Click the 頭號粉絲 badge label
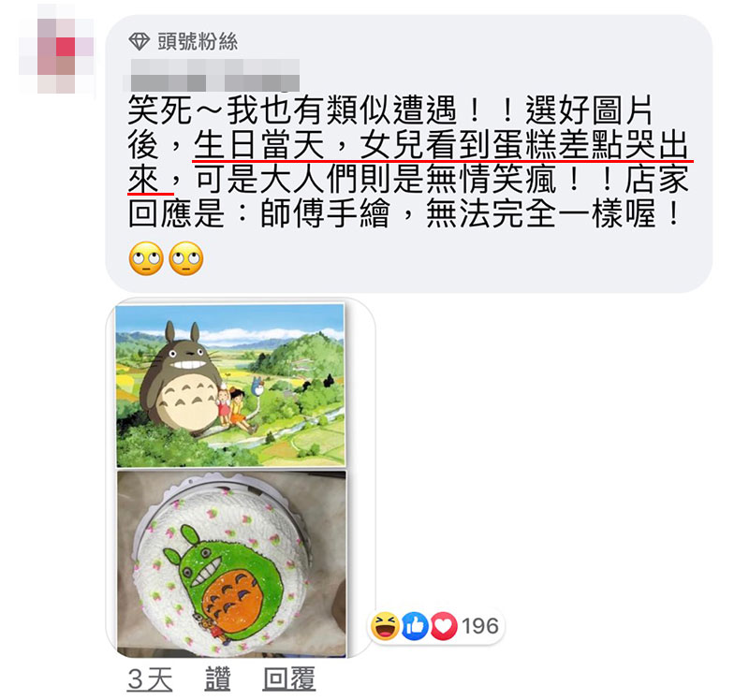The image size is (749, 700). tap(198, 42)
